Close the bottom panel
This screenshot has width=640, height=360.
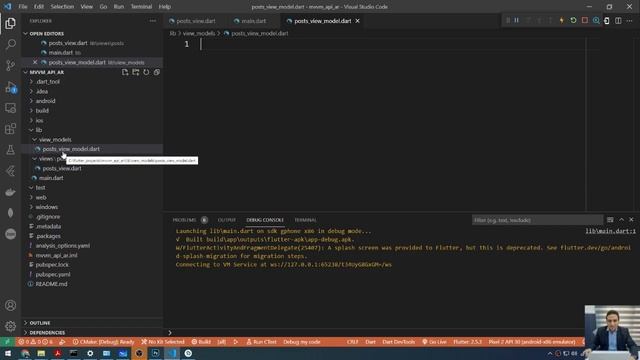coord(631,220)
